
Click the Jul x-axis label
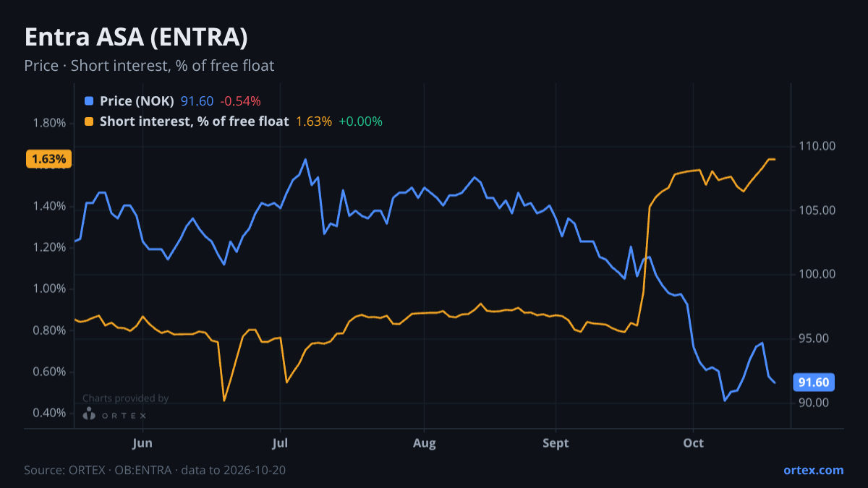(x=280, y=443)
